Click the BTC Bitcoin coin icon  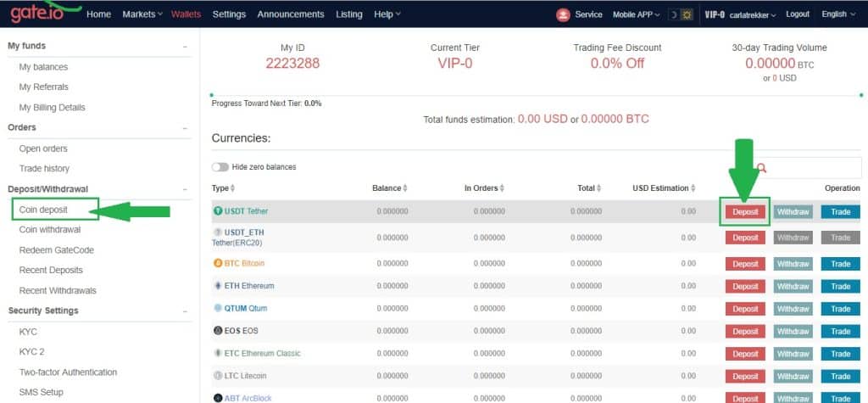coord(217,264)
